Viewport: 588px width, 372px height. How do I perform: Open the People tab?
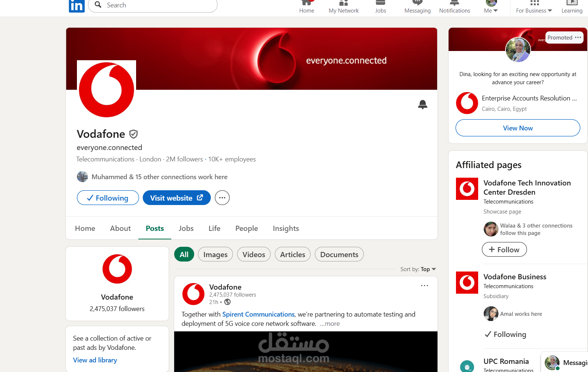tap(247, 228)
